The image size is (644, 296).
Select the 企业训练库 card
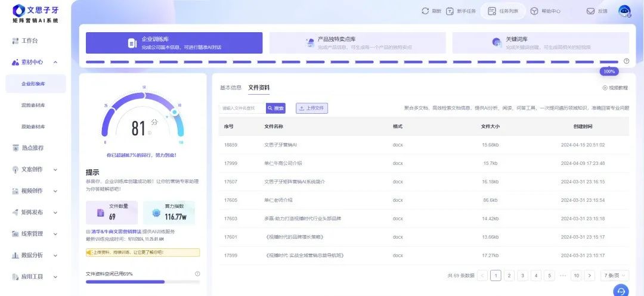[174, 43]
